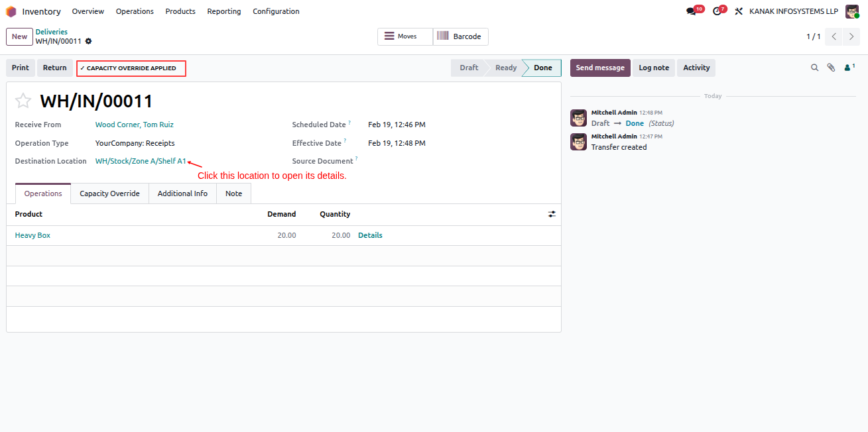
Task: Go to next record arrow
Action: pyautogui.click(x=851, y=37)
